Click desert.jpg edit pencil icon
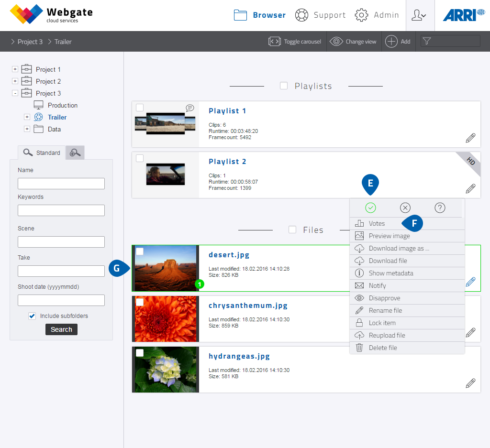The width and height of the screenshot is (490, 448). (470, 282)
